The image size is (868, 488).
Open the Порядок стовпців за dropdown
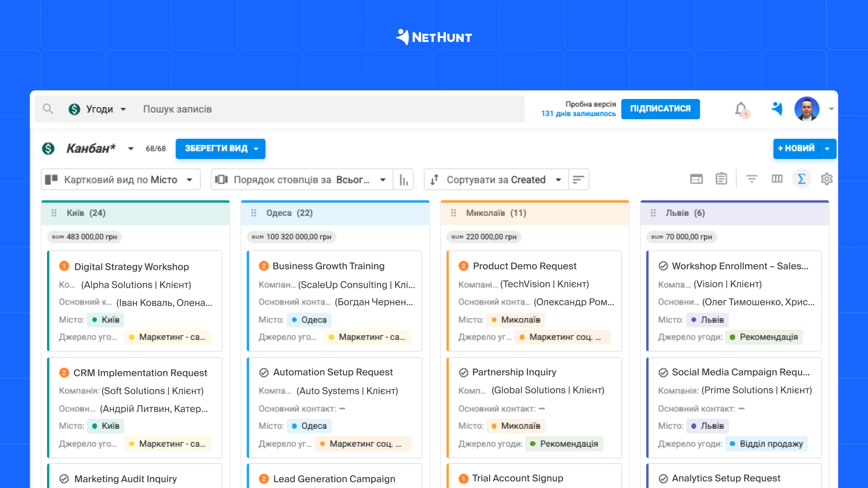(x=302, y=180)
